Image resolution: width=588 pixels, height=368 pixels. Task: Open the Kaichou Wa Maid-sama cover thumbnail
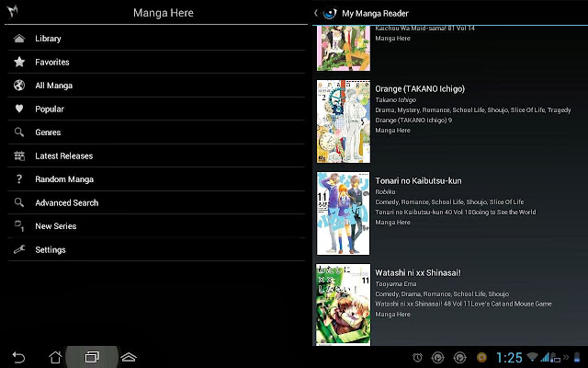point(344,48)
